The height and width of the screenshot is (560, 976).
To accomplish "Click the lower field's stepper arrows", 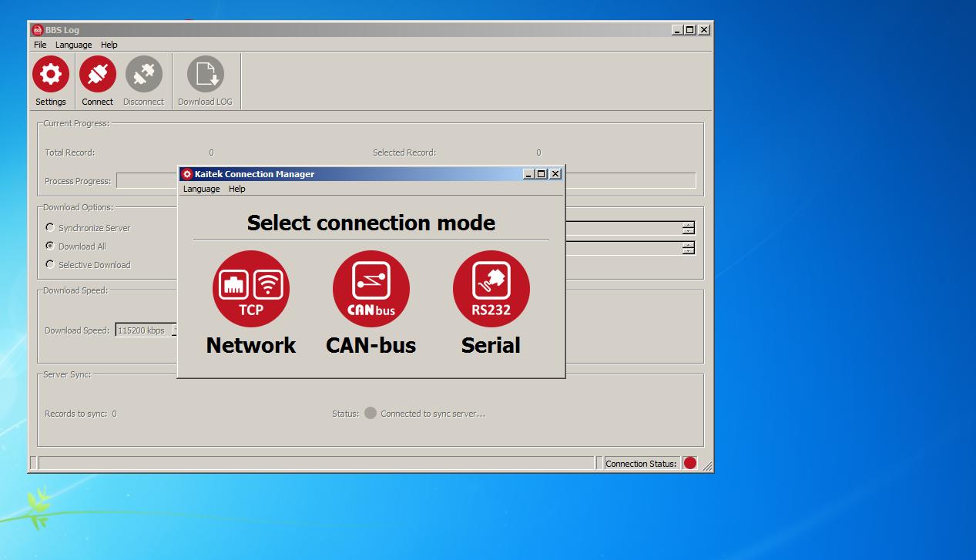I will [x=689, y=248].
